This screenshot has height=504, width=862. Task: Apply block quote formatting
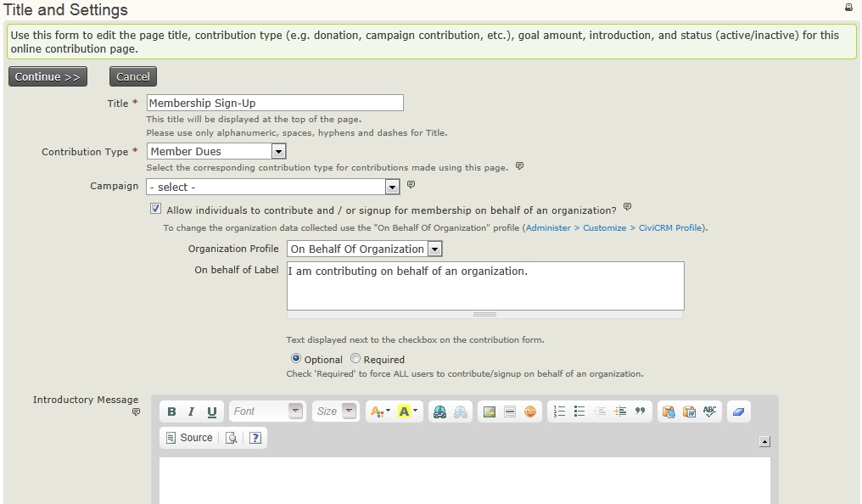641,412
